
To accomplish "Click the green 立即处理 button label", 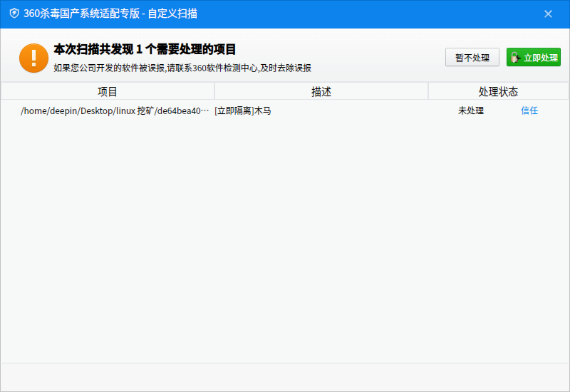I will pyautogui.click(x=541, y=58).
